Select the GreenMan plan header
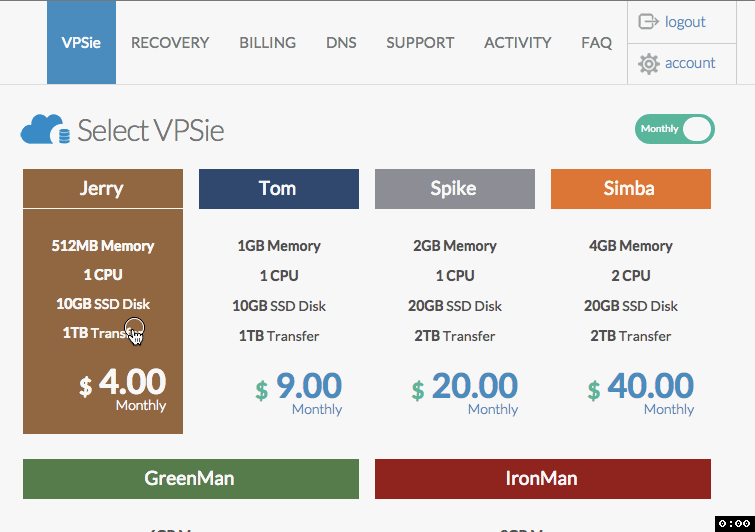Viewport: 755px width, 532px height. coord(191,479)
